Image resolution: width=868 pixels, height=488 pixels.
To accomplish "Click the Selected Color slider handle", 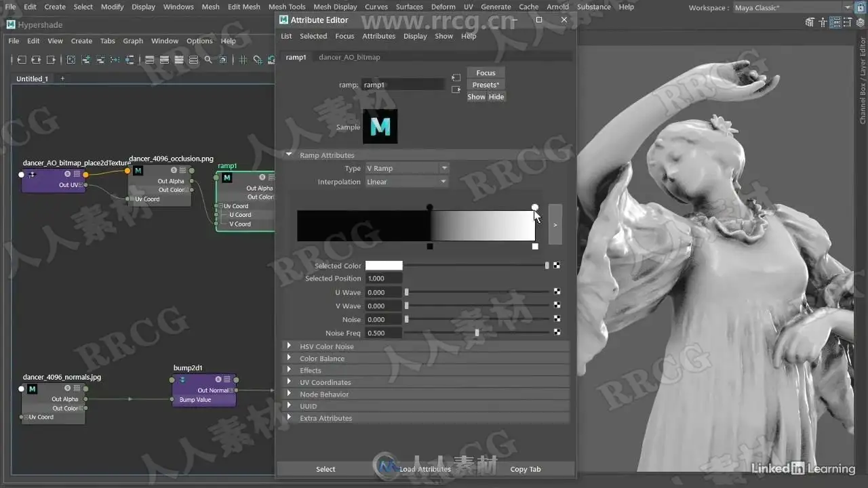I will tap(547, 266).
